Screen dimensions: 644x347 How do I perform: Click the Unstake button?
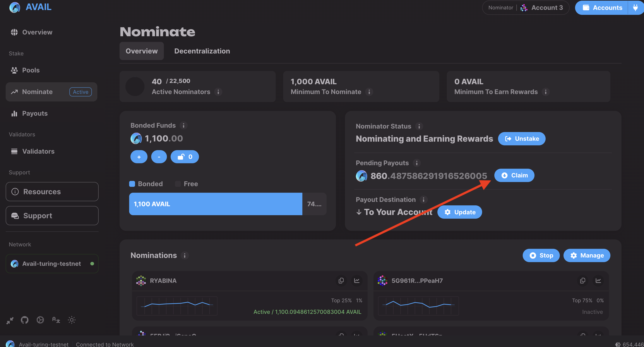tap(521, 139)
